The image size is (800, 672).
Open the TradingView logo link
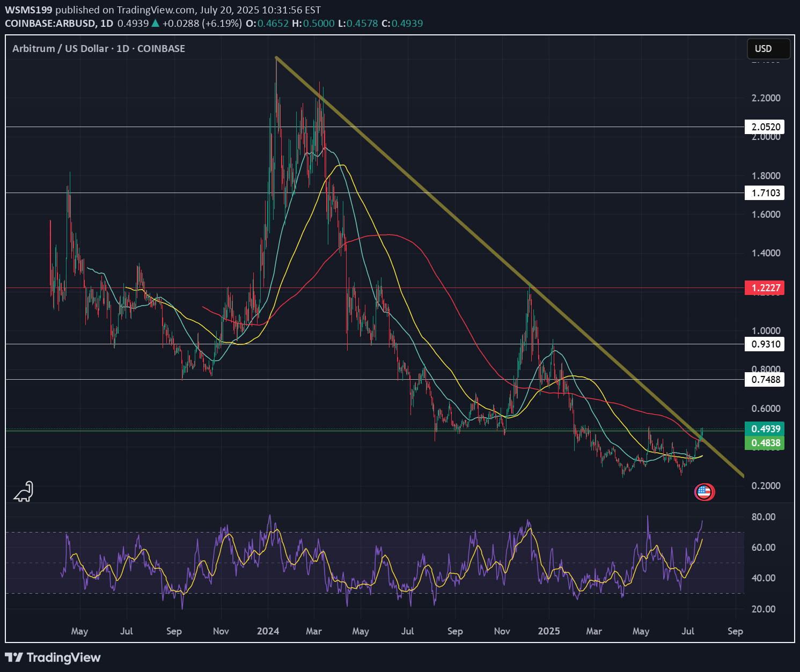(x=53, y=657)
